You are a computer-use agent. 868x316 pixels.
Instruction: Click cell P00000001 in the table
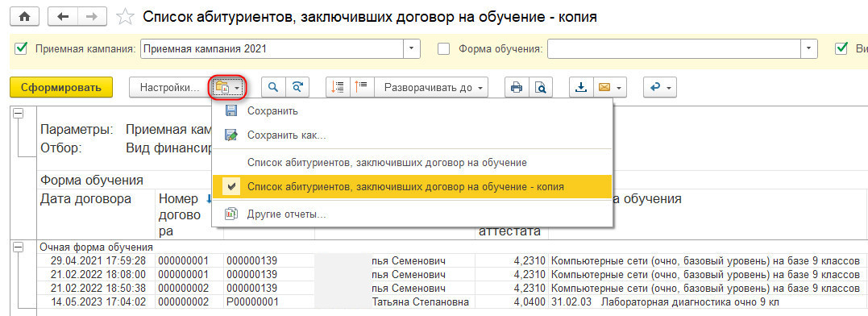click(x=269, y=302)
